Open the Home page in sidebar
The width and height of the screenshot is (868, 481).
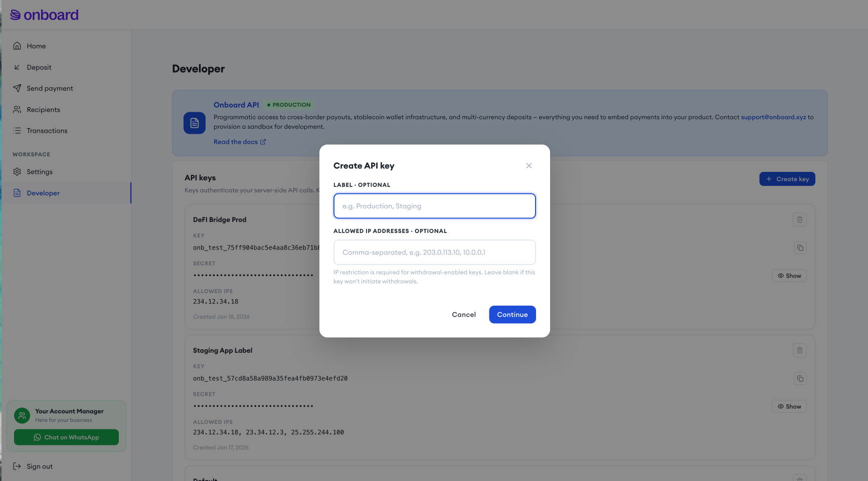point(66,46)
